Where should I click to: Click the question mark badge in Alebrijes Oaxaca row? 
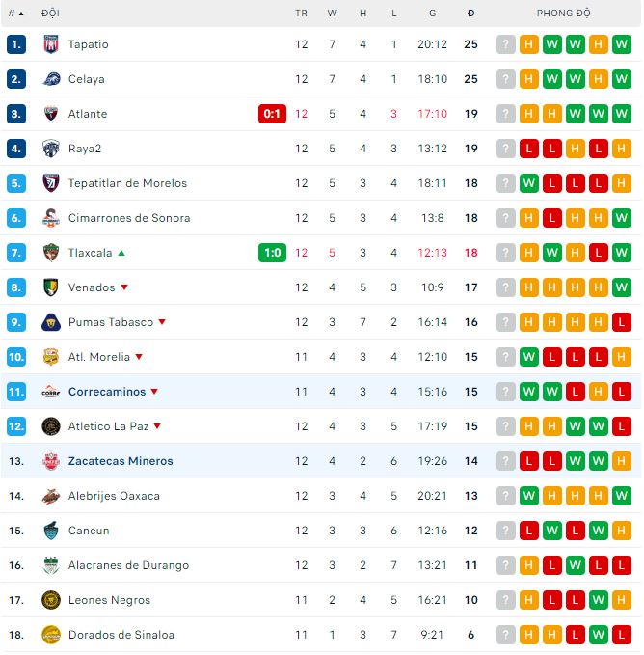tap(506, 496)
